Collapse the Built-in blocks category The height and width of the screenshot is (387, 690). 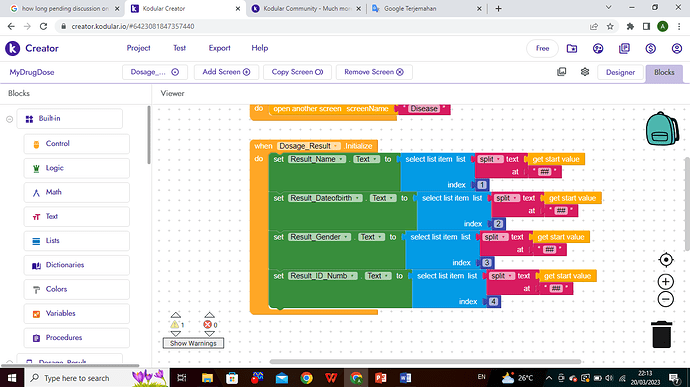pyautogui.click(x=9, y=119)
